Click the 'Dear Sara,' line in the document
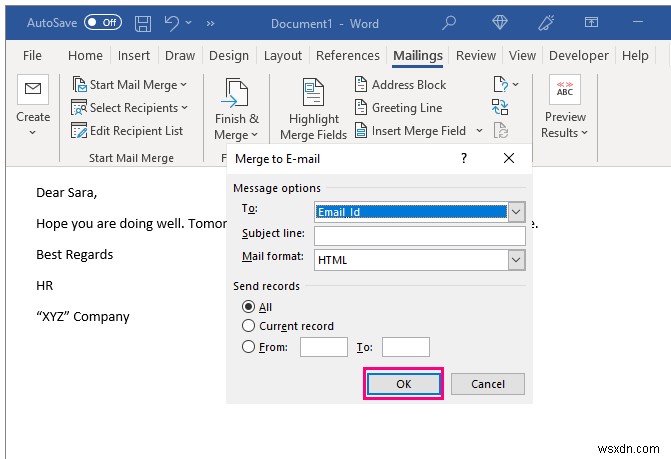 click(x=67, y=193)
